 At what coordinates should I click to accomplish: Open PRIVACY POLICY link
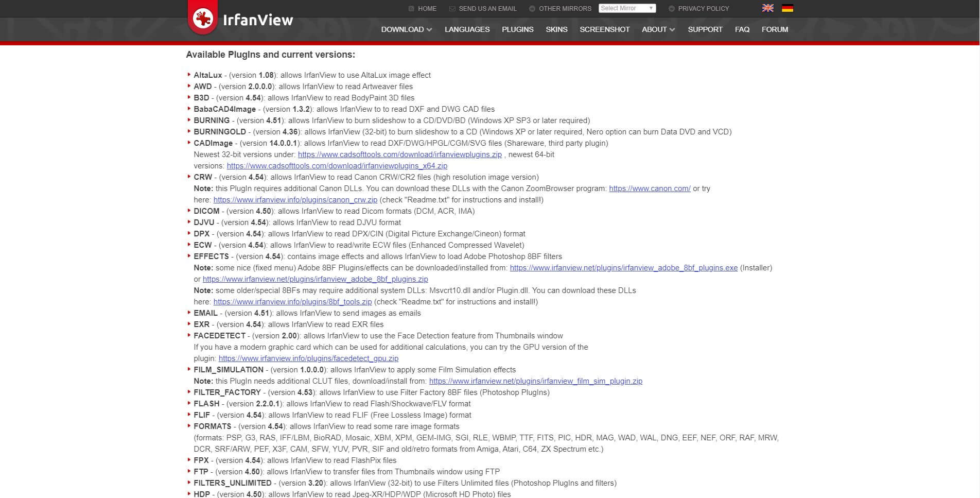(703, 9)
